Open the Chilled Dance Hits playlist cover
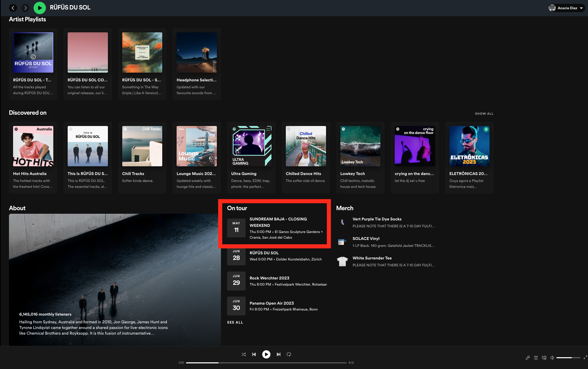 (x=306, y=146)
